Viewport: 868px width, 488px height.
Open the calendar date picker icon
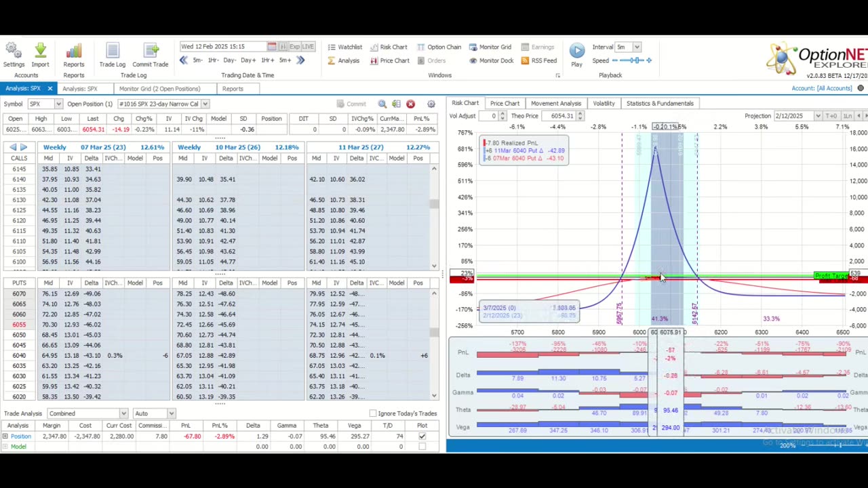pyautogui.click(x=272, y=47)
